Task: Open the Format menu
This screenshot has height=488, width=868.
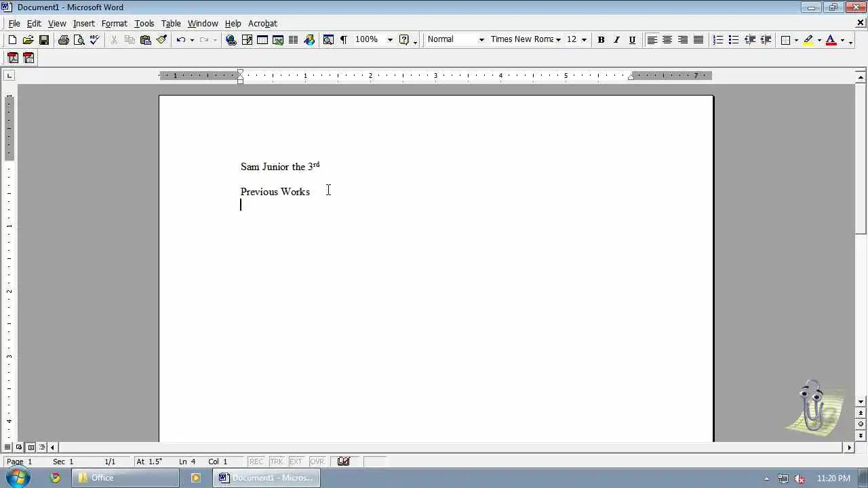Action: tap(115, 23)
